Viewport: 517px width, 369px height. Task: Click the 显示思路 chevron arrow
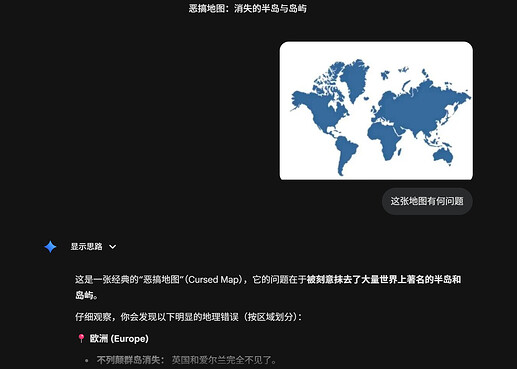[113, 247]
